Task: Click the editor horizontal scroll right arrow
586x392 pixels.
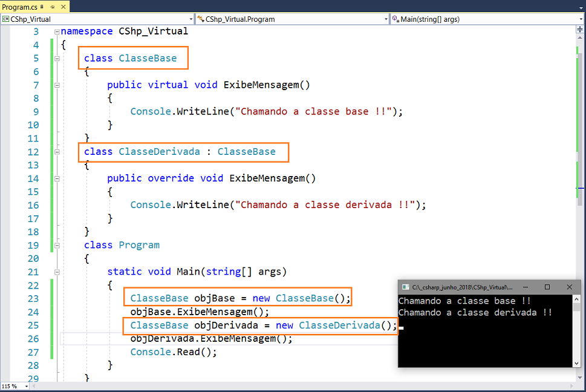Action: [x=571, y=387]
